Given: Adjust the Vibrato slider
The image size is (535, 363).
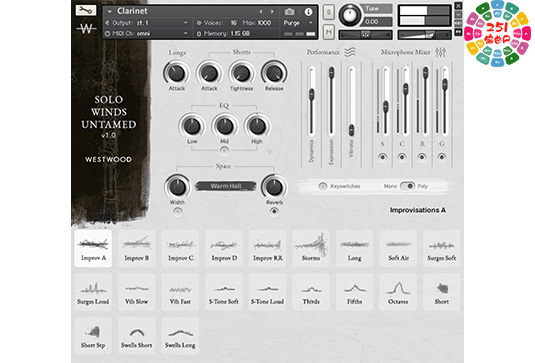Looking at the screenshot, I should click(x=351, y=130).
